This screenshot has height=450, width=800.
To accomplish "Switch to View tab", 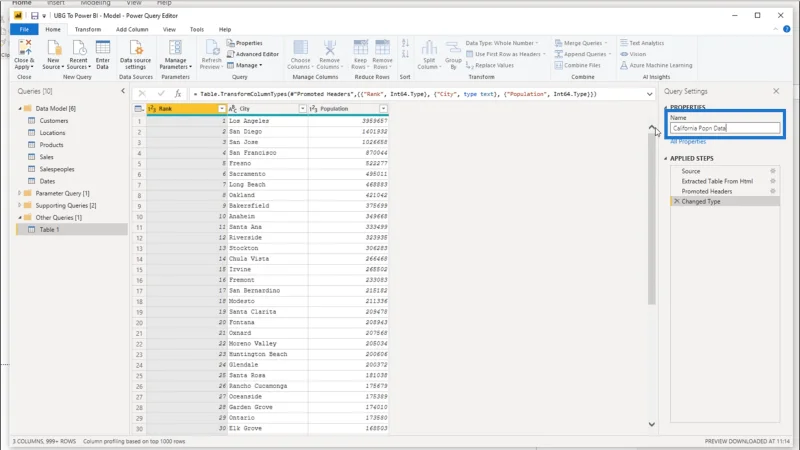I will (169, 29).
